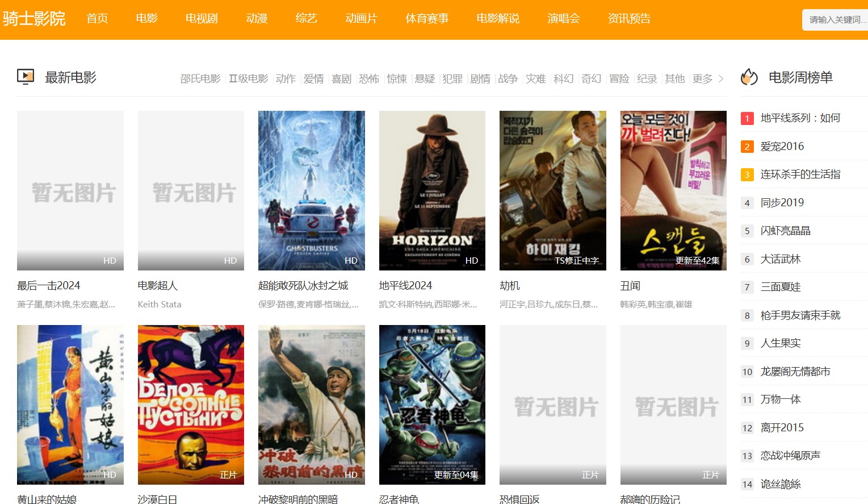Focus the keyword search input field
Screen dimensions: 868x504
pos(835,20)
